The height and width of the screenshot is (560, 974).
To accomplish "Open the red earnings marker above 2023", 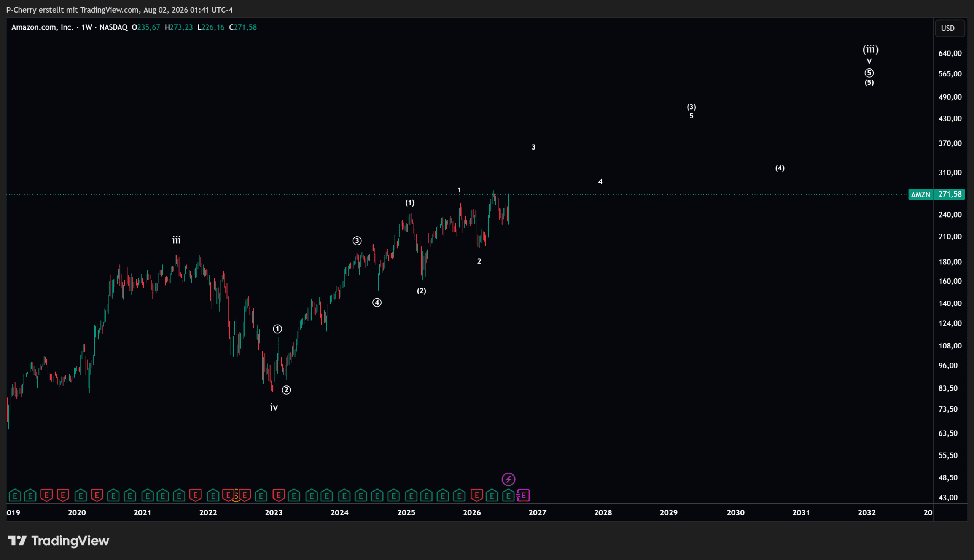I will click(x=279, y=495).
